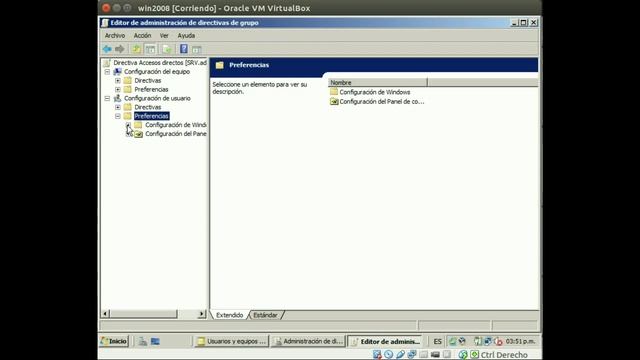Image resolution: width=640 pixels, height=360 pixels.
Task: Click the VirtualBox hard disk status icon
Action: click(x=377, y=355)
